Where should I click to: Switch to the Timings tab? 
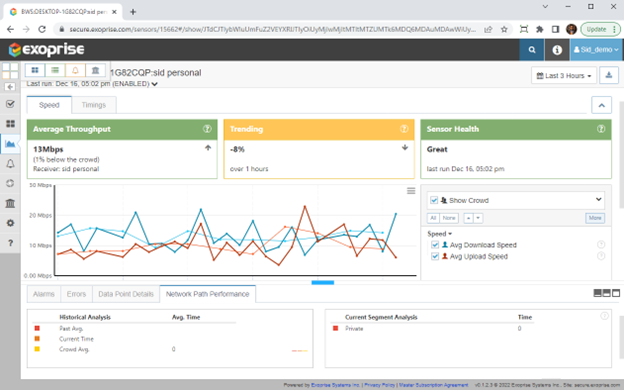click(94, 105)
